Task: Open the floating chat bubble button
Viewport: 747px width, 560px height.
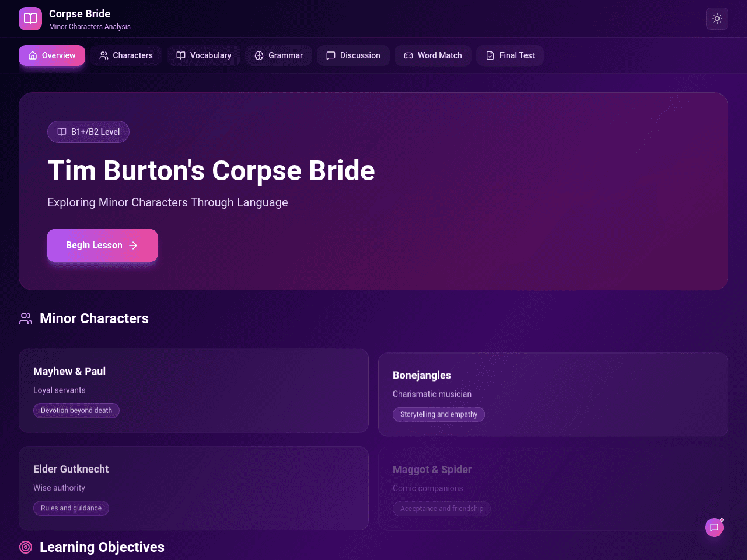Action: [714, 527]
